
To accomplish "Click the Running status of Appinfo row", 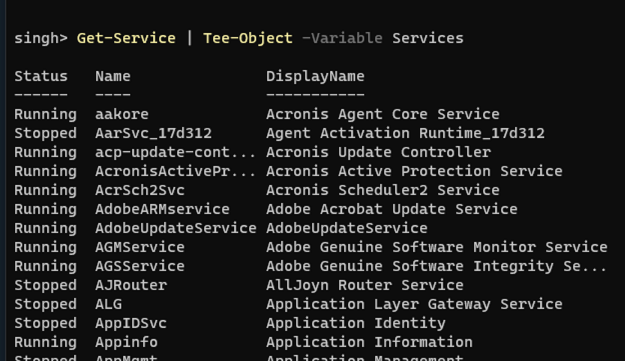I will 45,343.
